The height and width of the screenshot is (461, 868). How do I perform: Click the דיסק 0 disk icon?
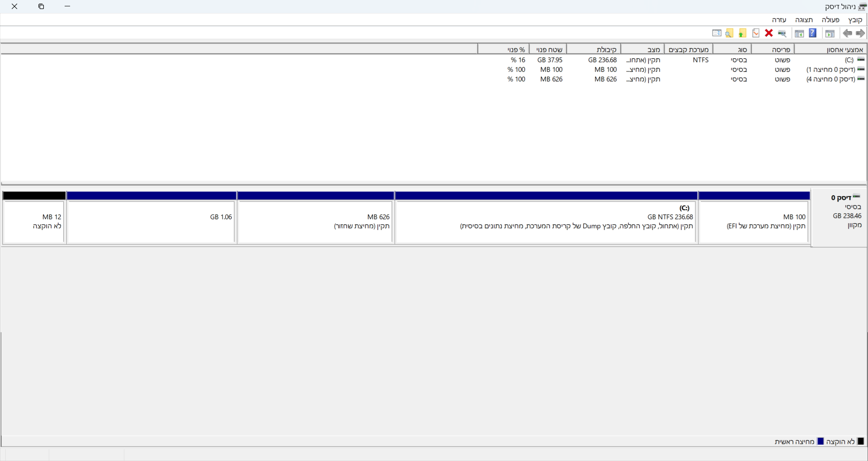[857, 197]
